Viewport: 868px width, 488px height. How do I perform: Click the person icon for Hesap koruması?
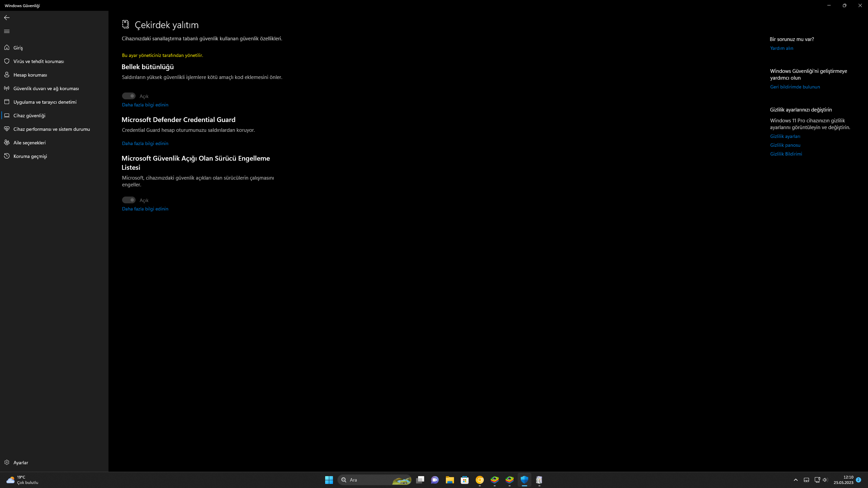7,75
